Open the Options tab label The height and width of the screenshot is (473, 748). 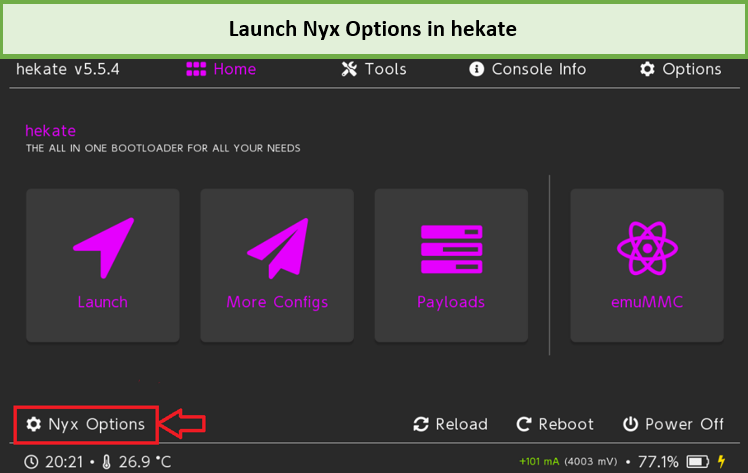click(x=692, y=69)
